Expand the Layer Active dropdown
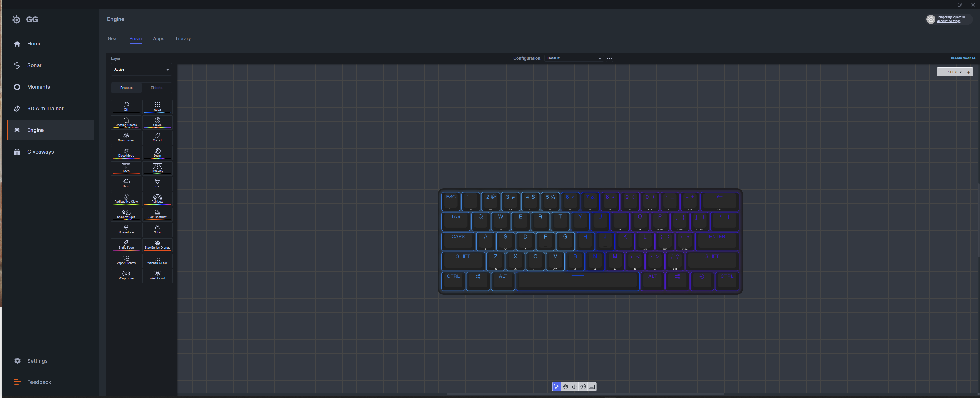This screenshot has width=980, height=398. point(141,69)
